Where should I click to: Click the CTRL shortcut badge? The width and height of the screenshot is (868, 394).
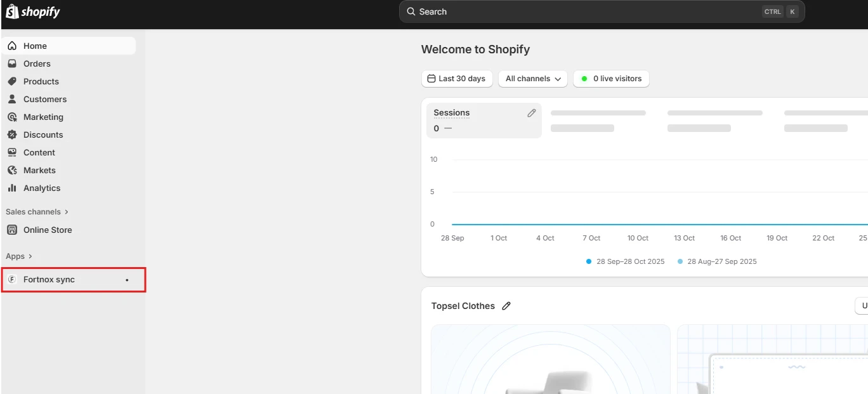[x=772, y=11]
